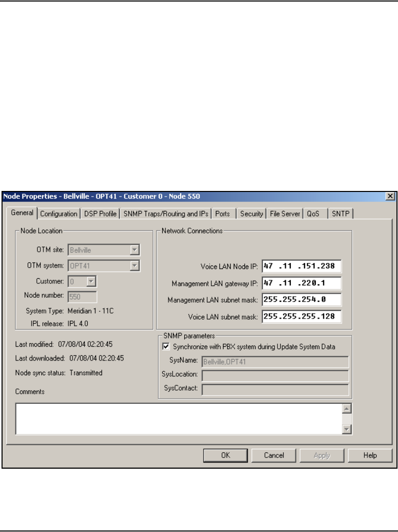Open SNMP Traps/Routing and IPs tab
The height and width of the screenshot is (532, 398).
click(166, 214)
